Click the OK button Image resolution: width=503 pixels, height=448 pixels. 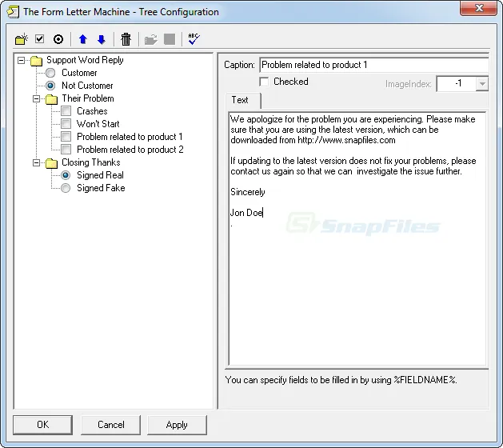click(x=42, y=425)
